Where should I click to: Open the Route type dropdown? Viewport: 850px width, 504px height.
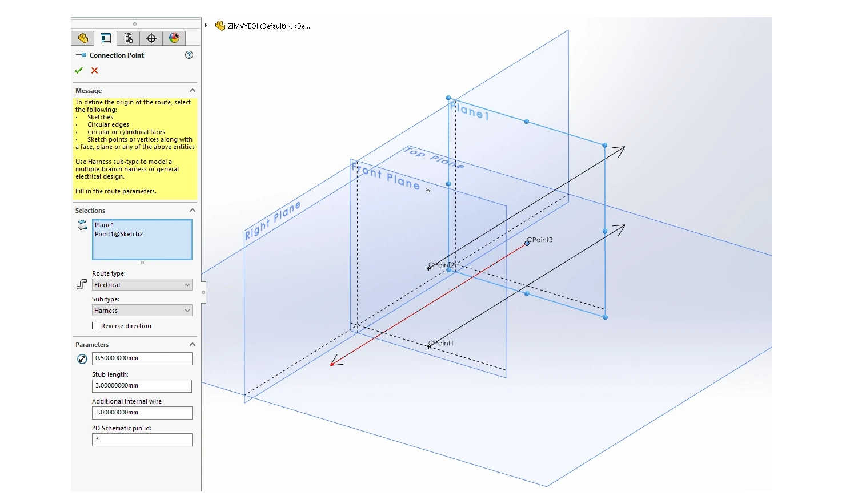click(x=142, y=285)
